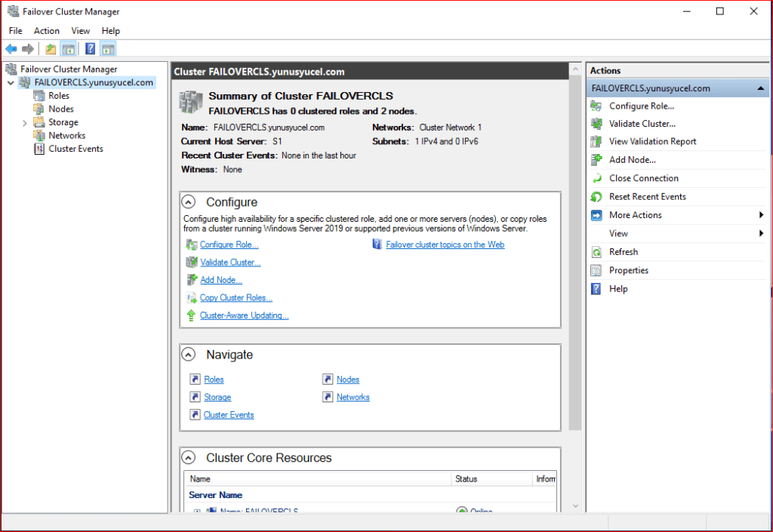Collapse the Cluster Core Resources section

[188, 457]
